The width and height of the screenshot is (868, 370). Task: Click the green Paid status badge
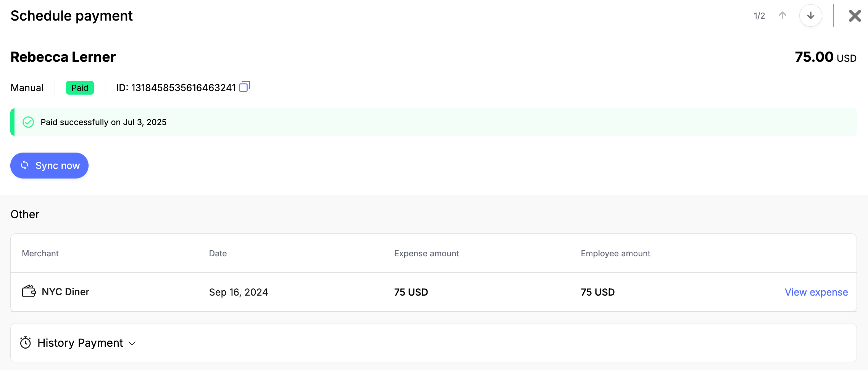80,88
